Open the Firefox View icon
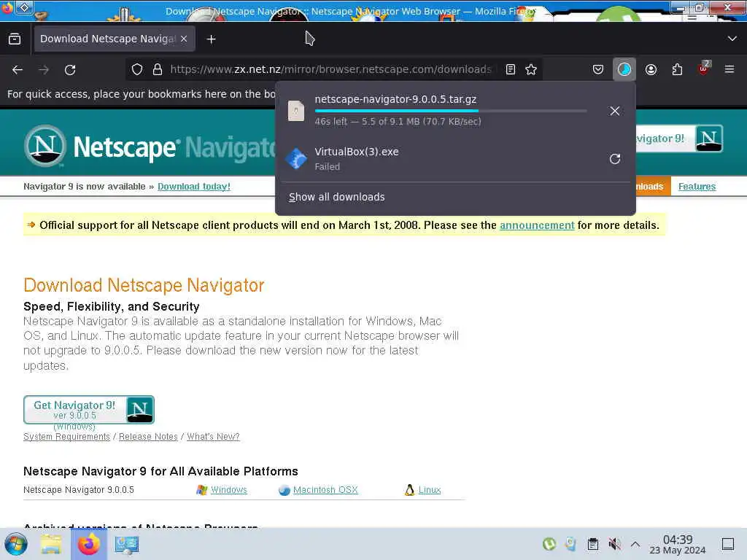747x560 pixels. point(15,39)
